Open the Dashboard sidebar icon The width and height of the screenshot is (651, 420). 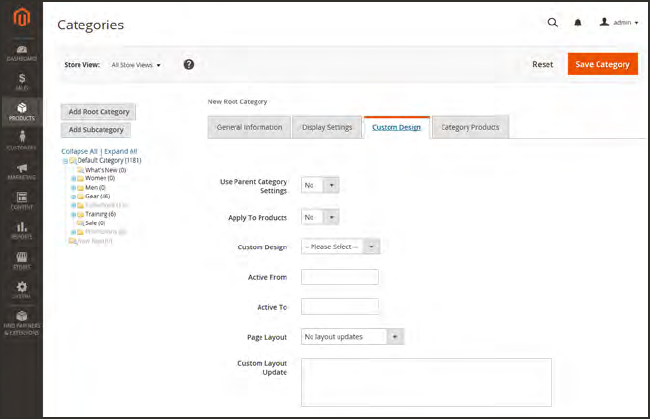[x=21, y=52]
